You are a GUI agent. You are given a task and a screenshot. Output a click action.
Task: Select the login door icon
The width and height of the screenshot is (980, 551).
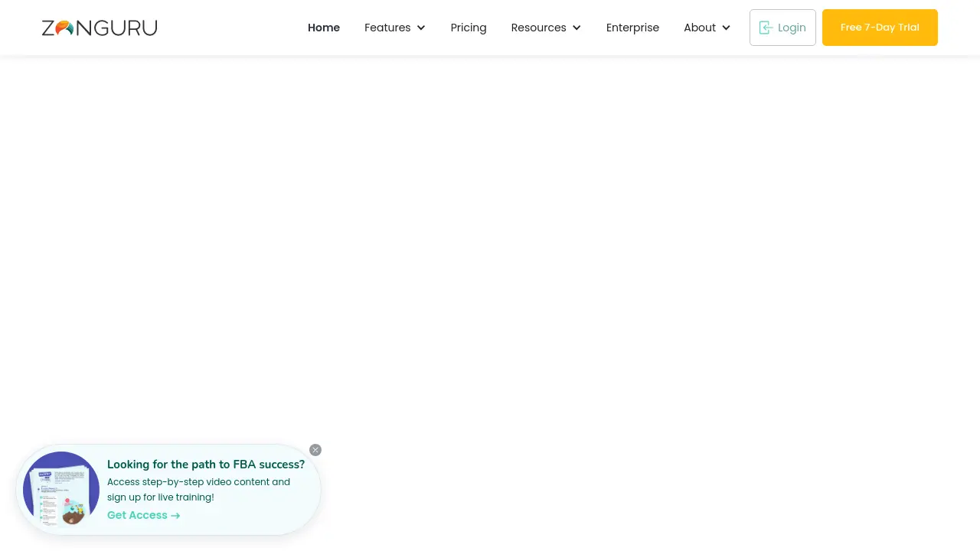tap(766, 28)
